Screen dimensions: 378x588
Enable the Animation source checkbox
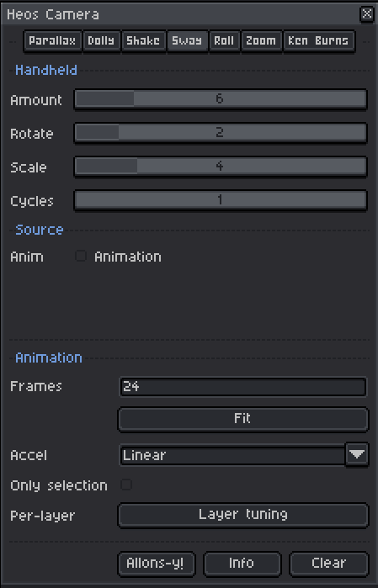click(x=81, y=256)
